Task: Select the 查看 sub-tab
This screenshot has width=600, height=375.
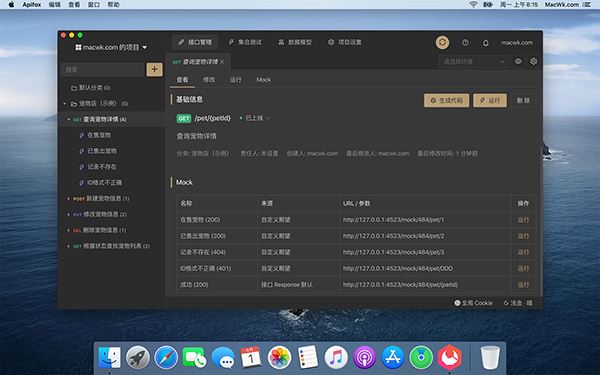Action: point(183,80)
